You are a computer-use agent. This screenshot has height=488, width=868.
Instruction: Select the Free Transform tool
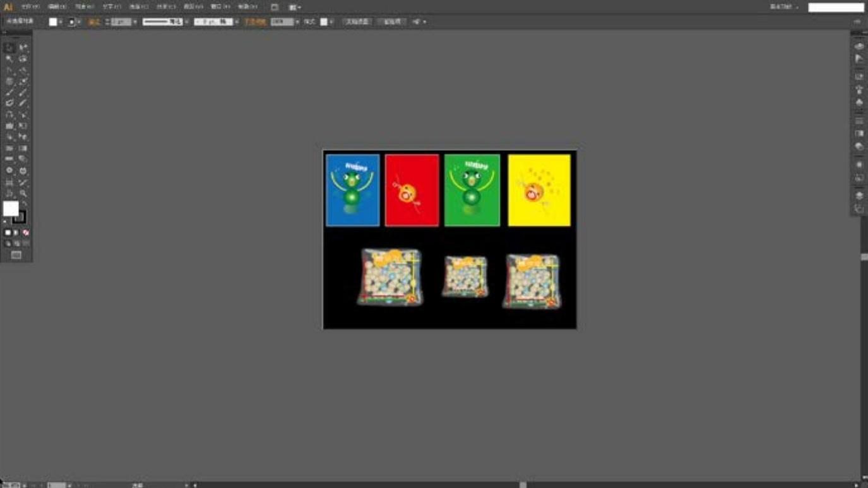pyautogui.click(x=23, y=126)
